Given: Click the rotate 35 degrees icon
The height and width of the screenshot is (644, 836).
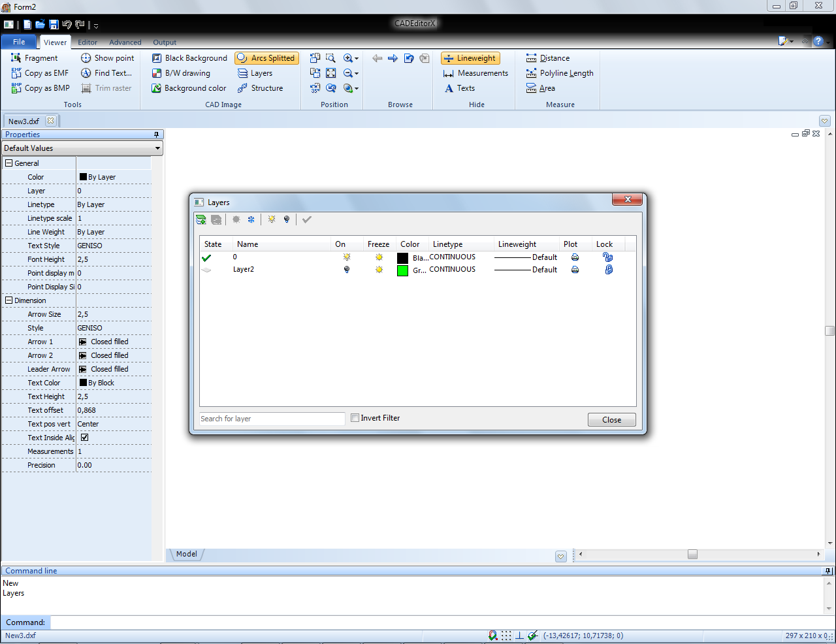Looking at the screenshot, I should [315, 88].
